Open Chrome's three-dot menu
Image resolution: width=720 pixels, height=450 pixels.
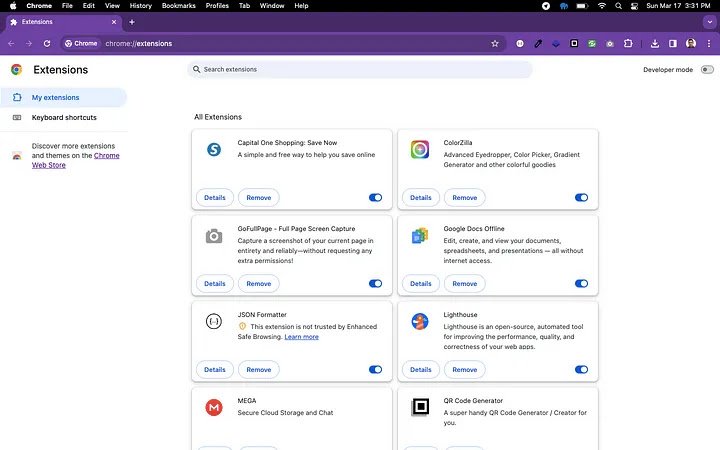[709, 44]
